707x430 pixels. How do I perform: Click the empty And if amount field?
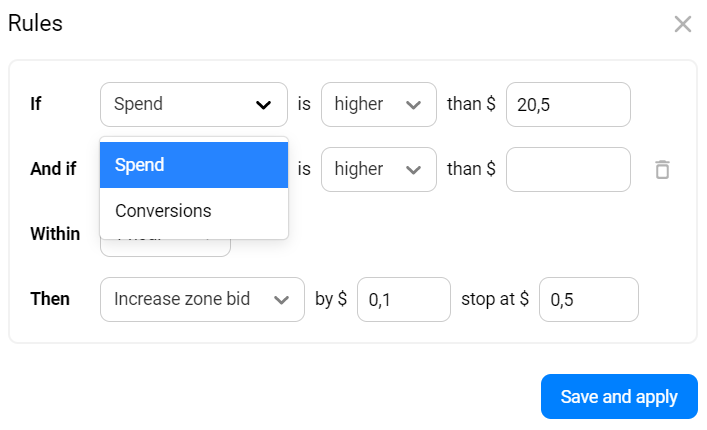pos(568,170)
